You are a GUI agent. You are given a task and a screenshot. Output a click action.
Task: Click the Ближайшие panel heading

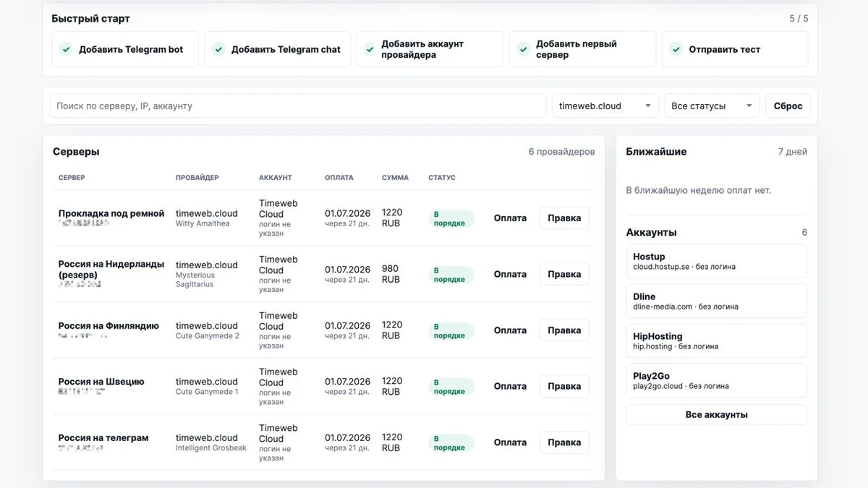(x=656, y=152)
